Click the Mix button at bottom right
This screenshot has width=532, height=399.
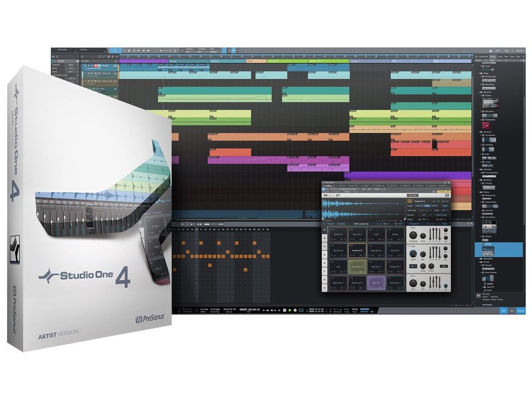click(x=512, y=311)
